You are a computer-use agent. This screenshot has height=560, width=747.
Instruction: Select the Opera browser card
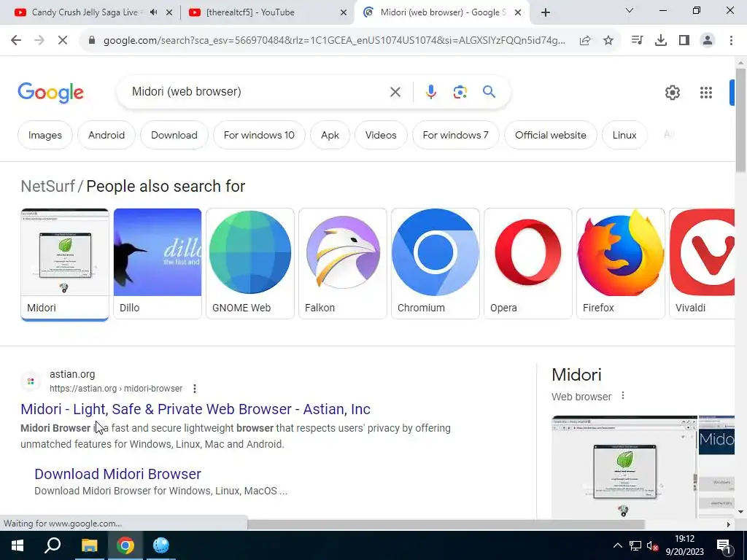(528, 263)
